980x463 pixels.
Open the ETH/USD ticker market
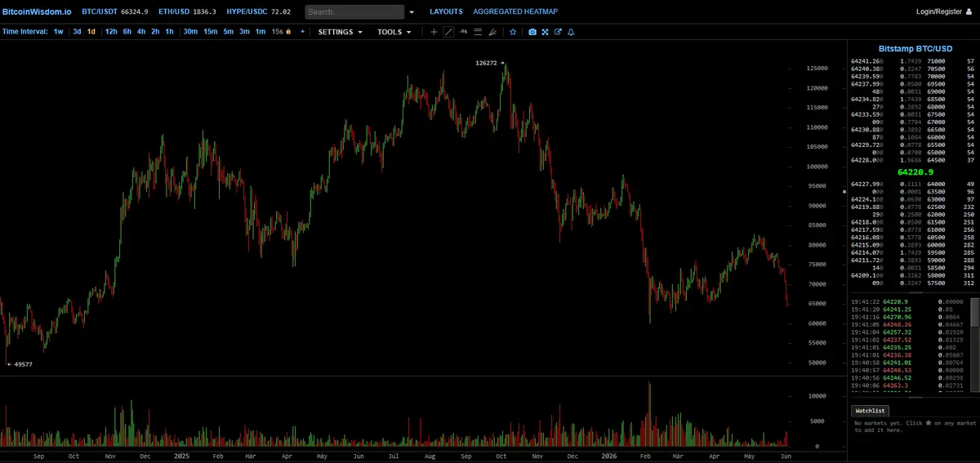click(187, 11)
